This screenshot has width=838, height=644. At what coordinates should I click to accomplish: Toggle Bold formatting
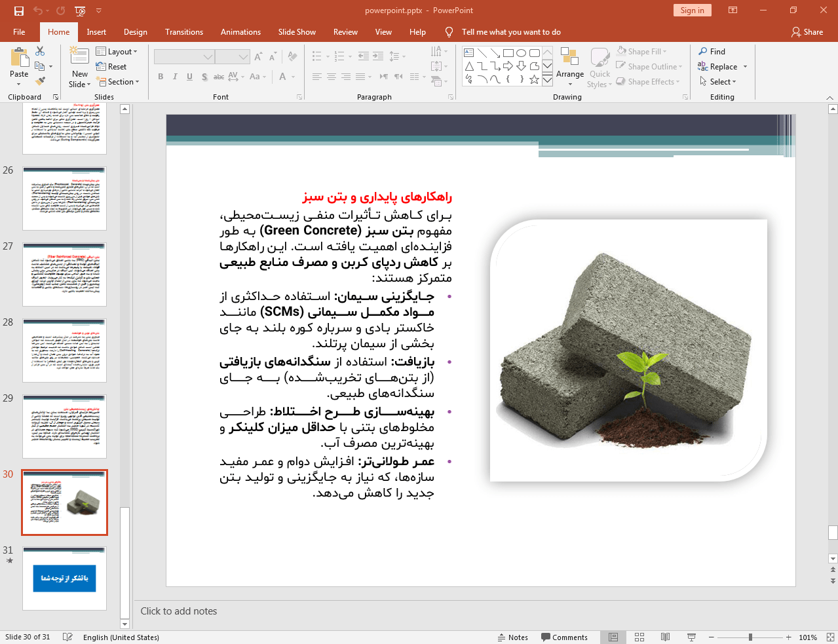pyautogui.click(x=161, y=77)
